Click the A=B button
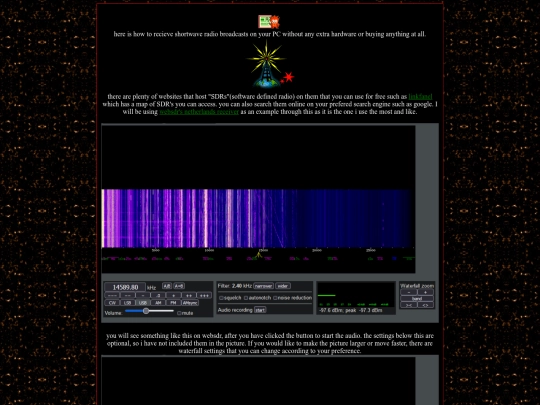 coord(179,286)
